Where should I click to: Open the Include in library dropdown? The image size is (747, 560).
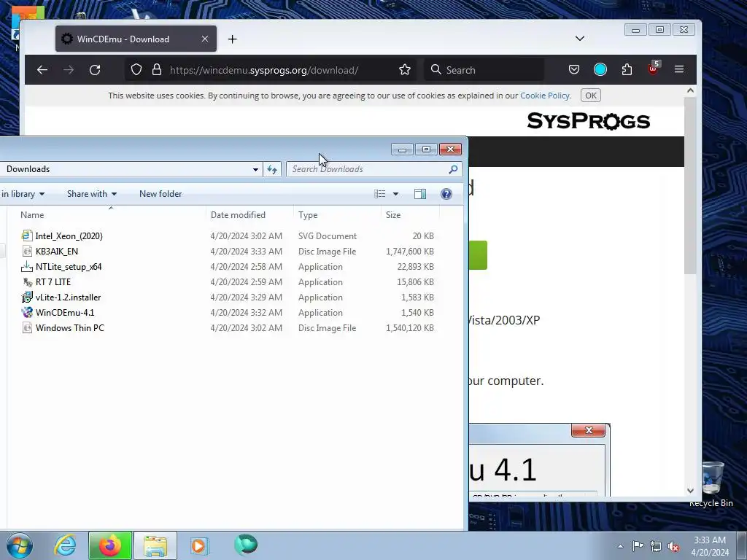(x=23, y=194)
